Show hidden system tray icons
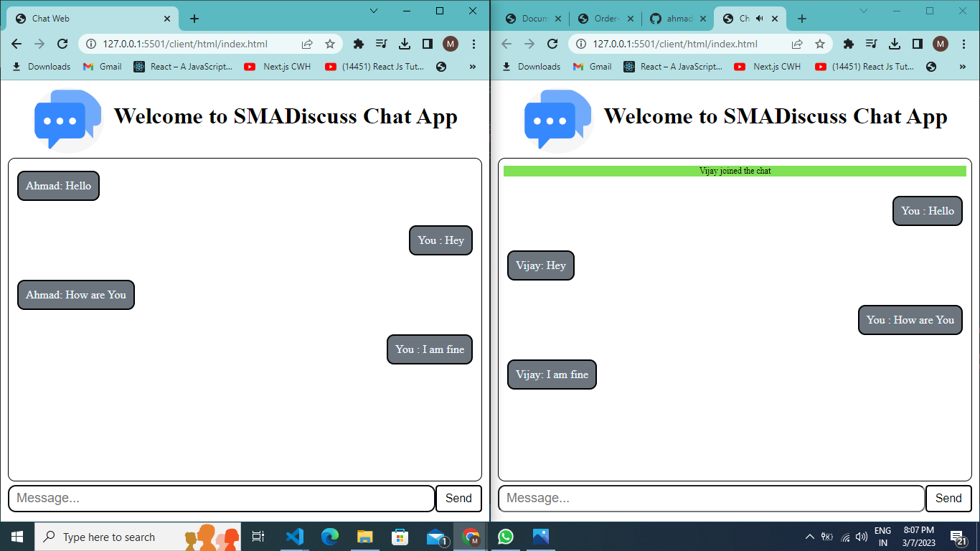This screenshot has height=551, width=980. (810, 537)
